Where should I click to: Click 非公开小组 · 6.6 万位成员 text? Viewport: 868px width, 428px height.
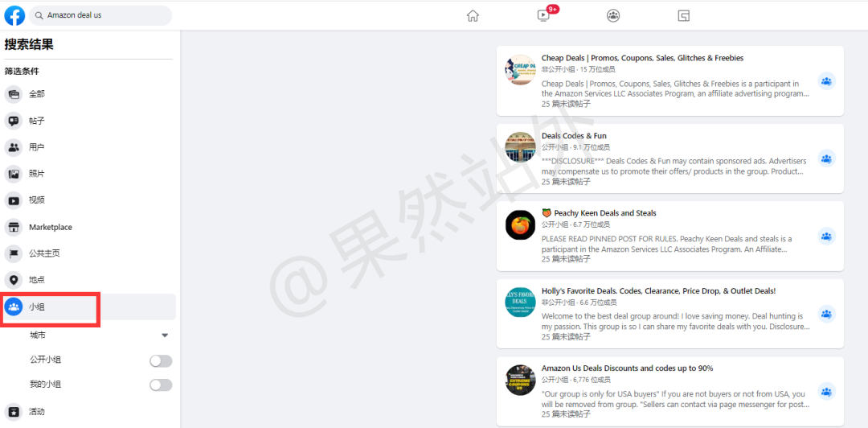(x=579, y=302)
